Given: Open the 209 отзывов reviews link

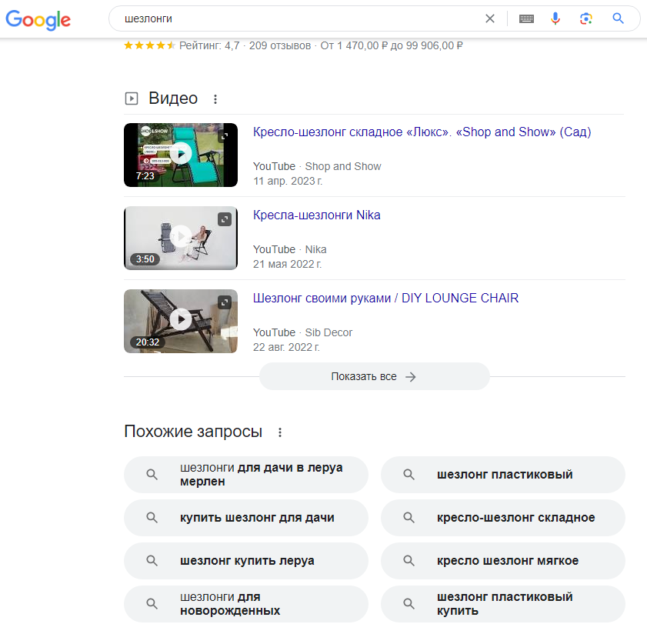Looking at the screenshot, I should pos(280,45).
